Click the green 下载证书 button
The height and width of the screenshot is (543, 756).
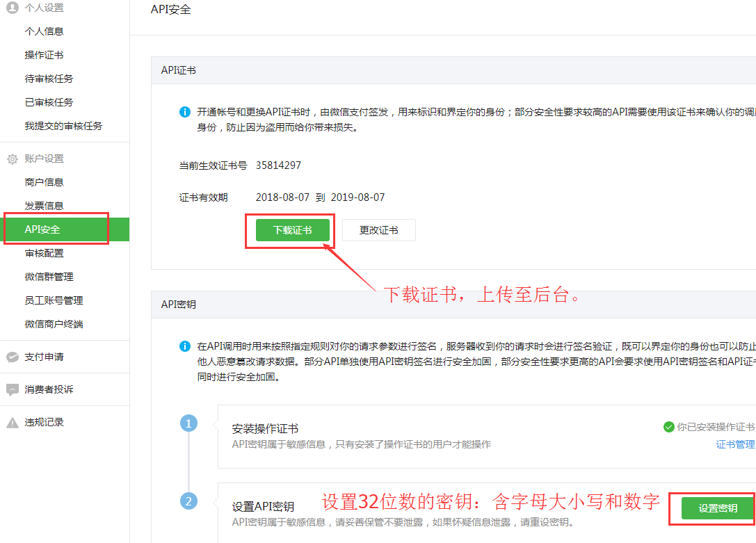(292, 230)
